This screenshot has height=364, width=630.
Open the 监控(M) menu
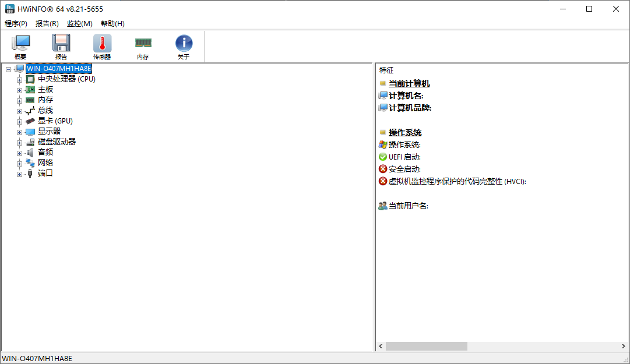click(80, 24)
